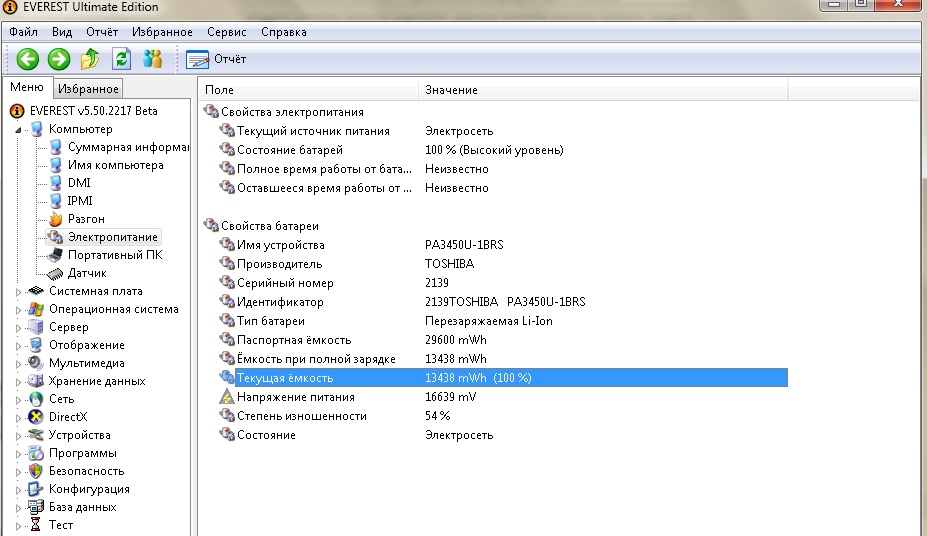Expand the DirectX tree node
The width and height of the screenshot is (927, 536).
click(18, 418)
